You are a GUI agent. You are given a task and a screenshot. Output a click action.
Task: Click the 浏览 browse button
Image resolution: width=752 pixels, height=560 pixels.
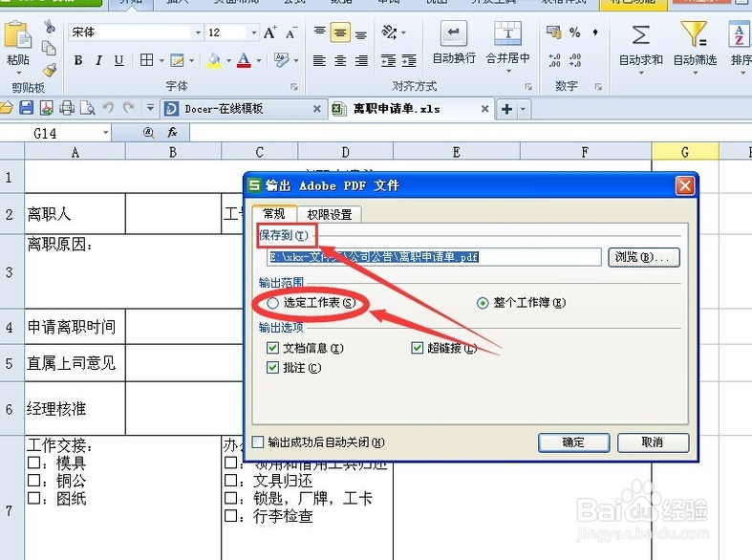pos(644,257)
